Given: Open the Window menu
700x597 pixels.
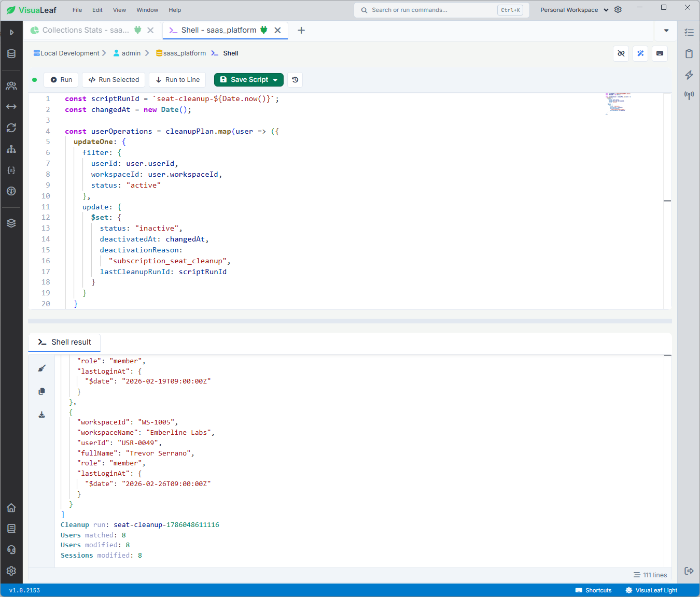Looking at the screenshot, I should (147, 10).
